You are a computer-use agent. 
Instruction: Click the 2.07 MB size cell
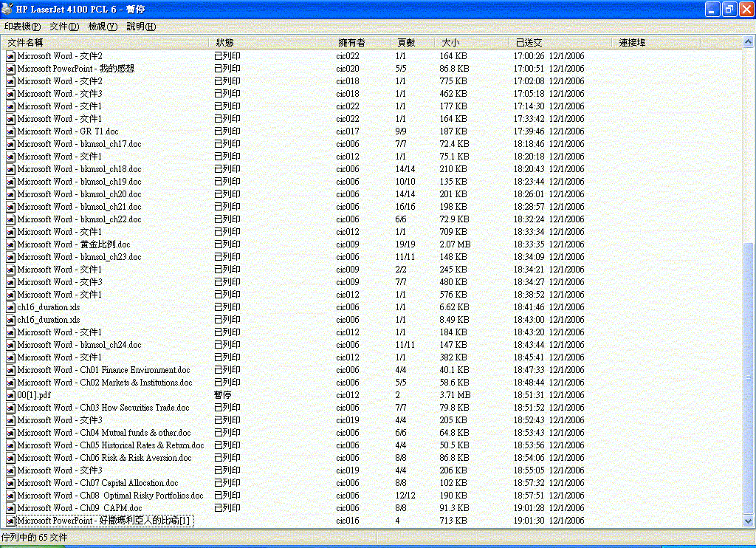[x=455, y=244]
